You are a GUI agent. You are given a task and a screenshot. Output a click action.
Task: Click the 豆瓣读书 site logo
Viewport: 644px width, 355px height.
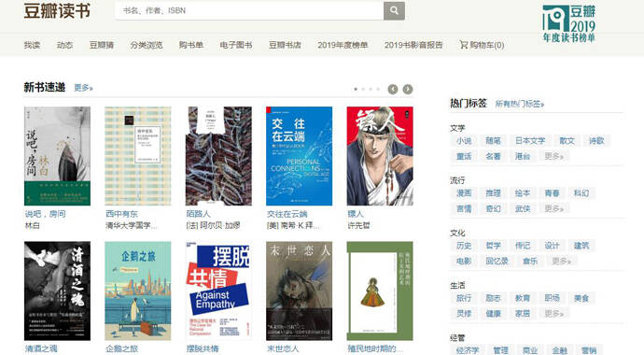[x=57, y=10]
